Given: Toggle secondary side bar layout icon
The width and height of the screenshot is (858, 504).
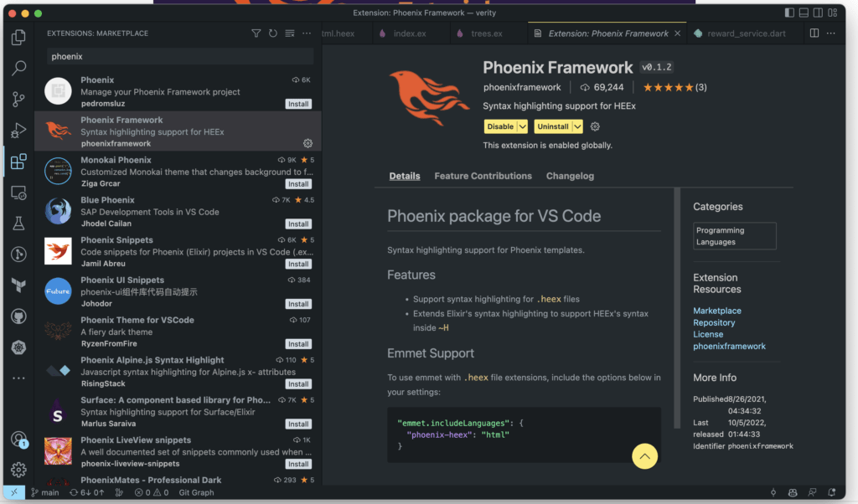Looking at the screenshot, I should pos(818,13).
